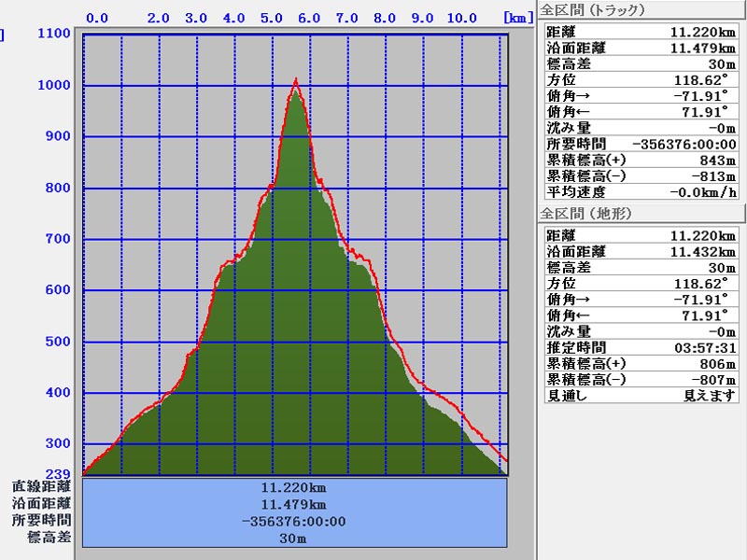
Task: Click the 推定時間 03:57:31 row
Action: (640, 348)
